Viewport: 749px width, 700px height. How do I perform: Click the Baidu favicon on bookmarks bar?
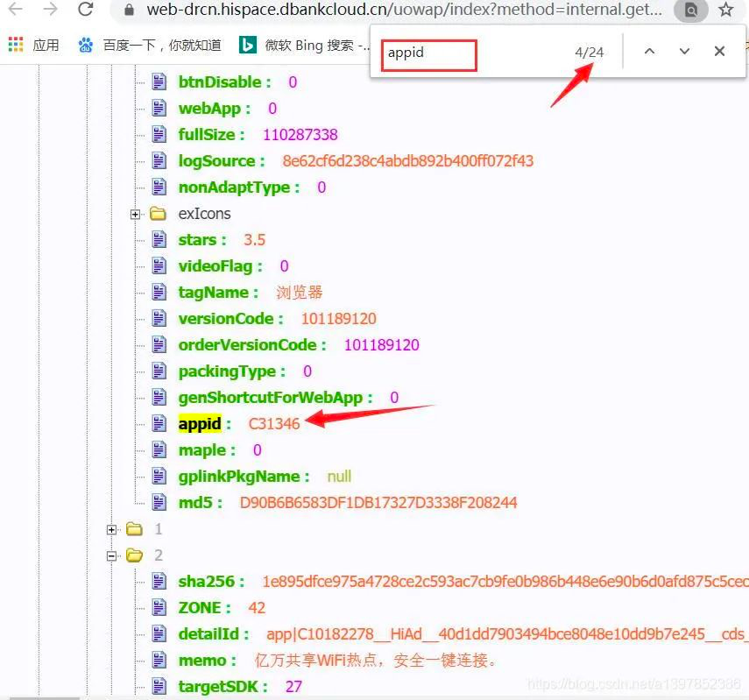click(85, 46)
